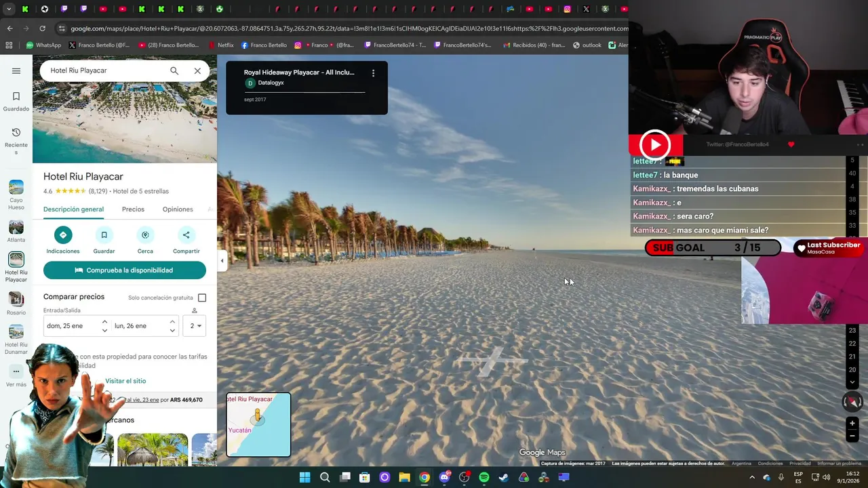Viewport: 868px width, 488px height.
Task: Click the Datalogyx contributor name
Action: [271, 83]
